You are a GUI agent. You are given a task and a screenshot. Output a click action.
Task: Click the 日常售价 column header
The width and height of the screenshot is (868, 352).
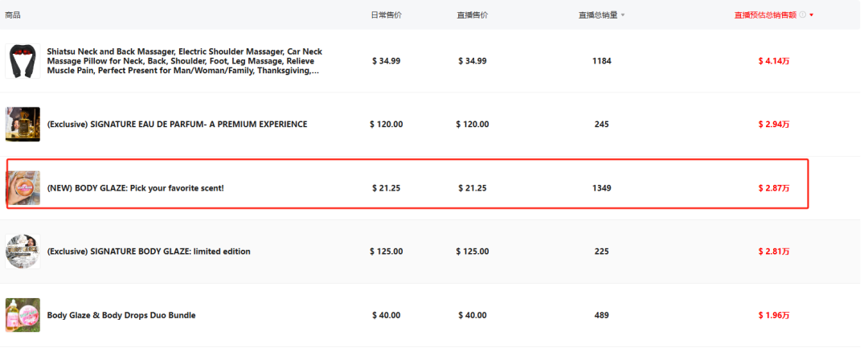tap(386, 15)
